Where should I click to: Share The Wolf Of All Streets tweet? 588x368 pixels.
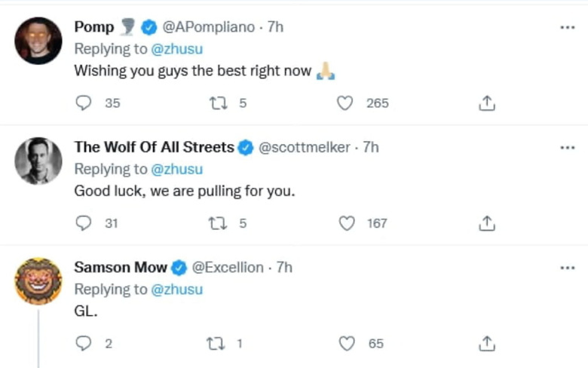[x=487, y=223]
